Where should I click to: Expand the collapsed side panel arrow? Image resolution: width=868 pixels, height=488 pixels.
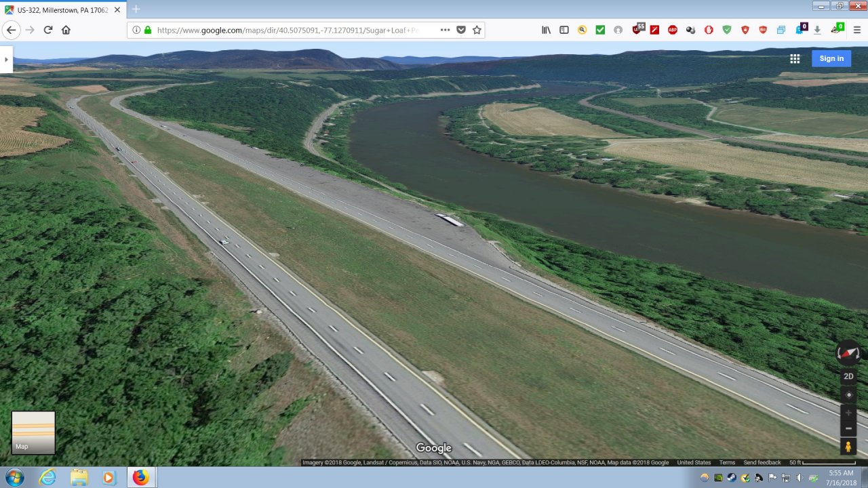click(6, 59)
